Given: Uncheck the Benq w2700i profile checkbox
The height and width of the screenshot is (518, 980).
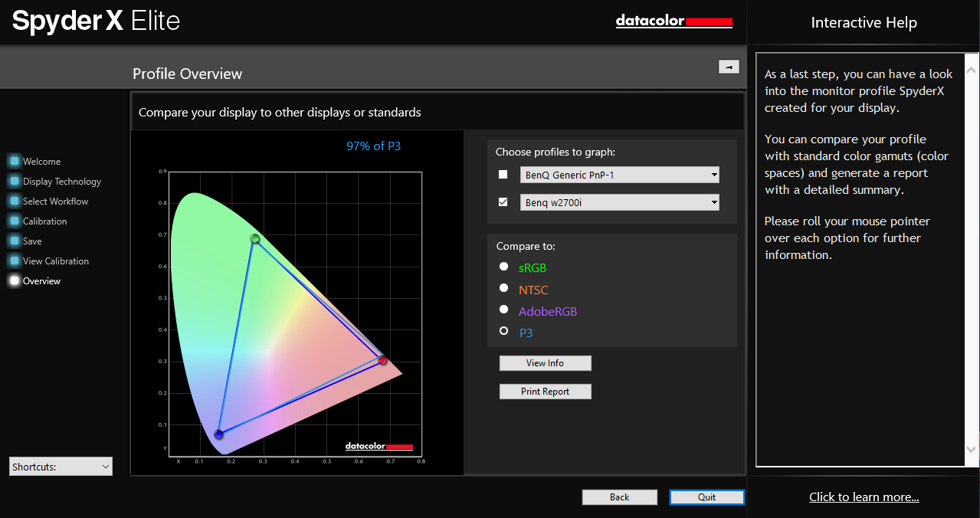Looking at the screenshot, I should 503,202.
